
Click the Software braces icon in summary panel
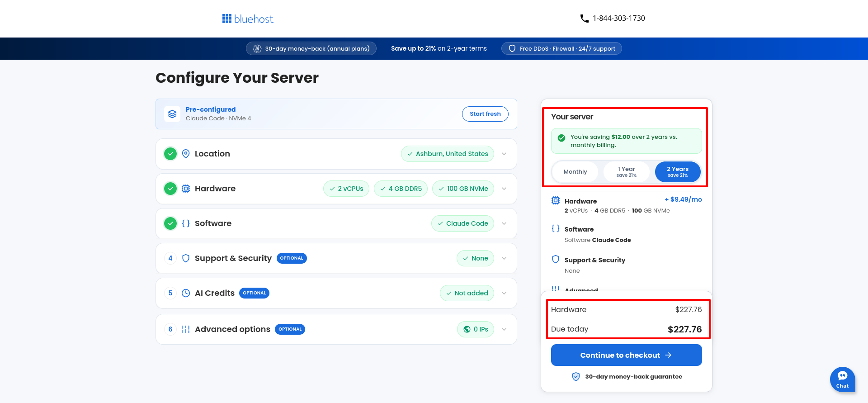[x=556, y=228]
